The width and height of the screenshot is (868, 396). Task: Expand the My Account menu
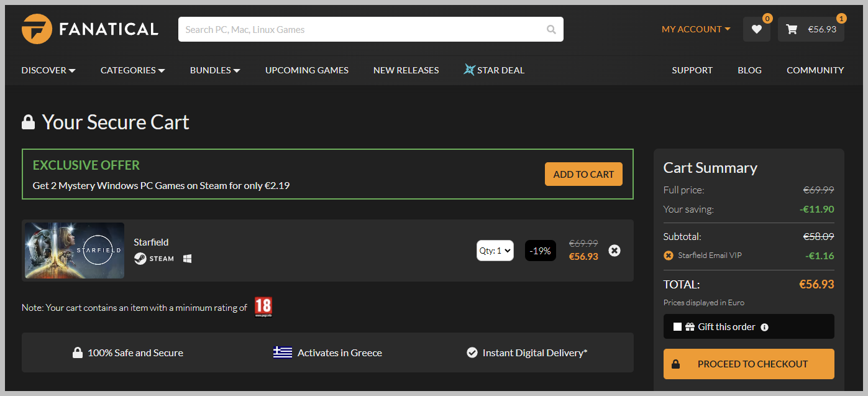[x=696, y=29]
